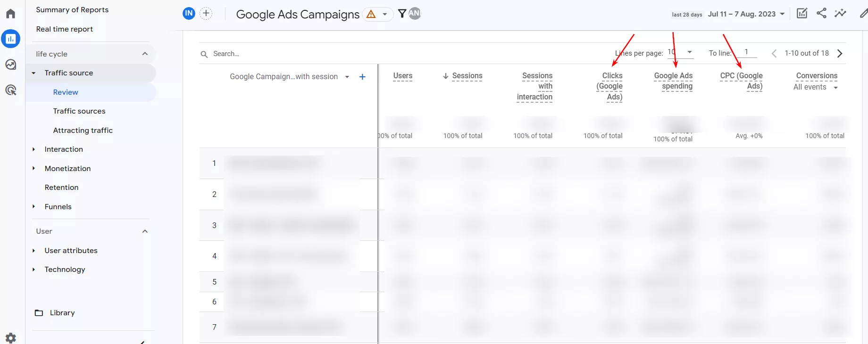Open the Explore icon in left rail
Image resolution: width=868 pixels, height=344 pixels.
pyautogui.click(x=10, y=65)
